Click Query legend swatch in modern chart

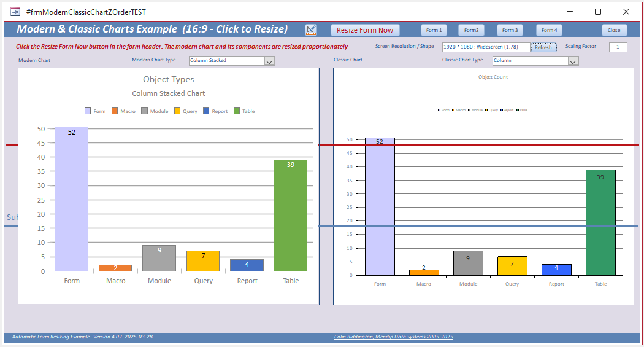coord(177,111)
